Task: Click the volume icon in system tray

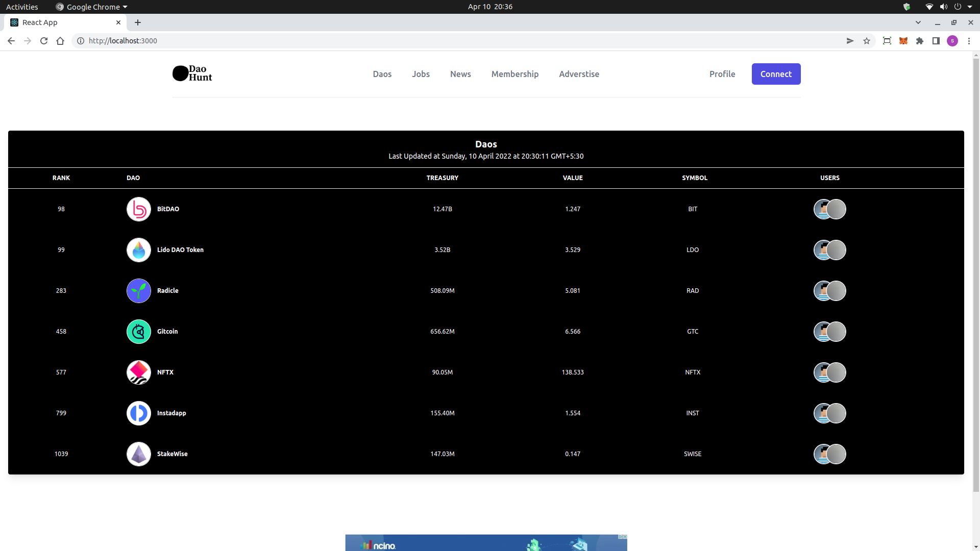Action: pyautogui.click(x=944, y=7)
